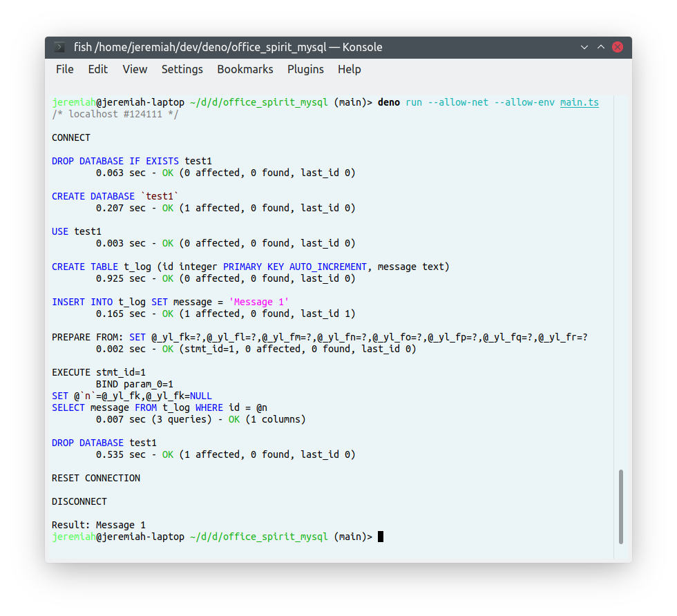Maximize the Konsole window

(x=601, y=47)
